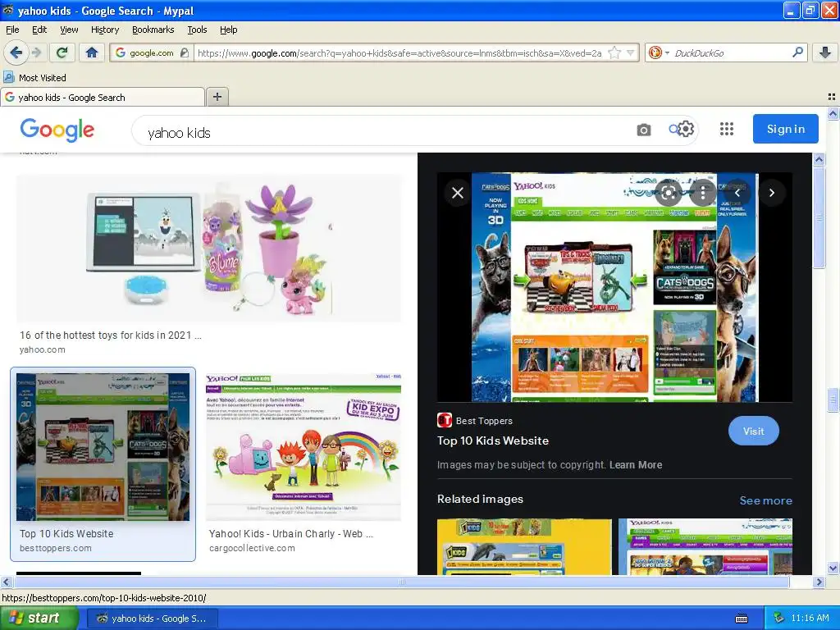This screenshot has height=630, width=840.
Task: Bookmark this page with the star icon
Action: tap(614, 52)
